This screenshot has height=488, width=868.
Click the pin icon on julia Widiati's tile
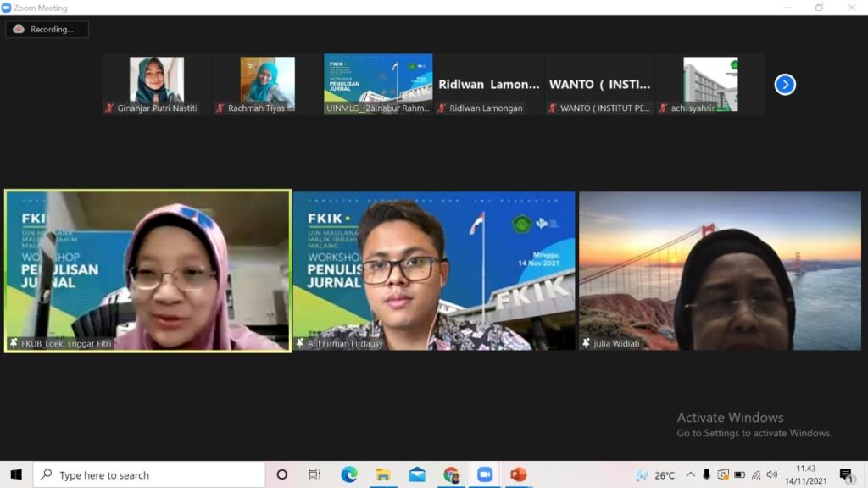[587, 343]
